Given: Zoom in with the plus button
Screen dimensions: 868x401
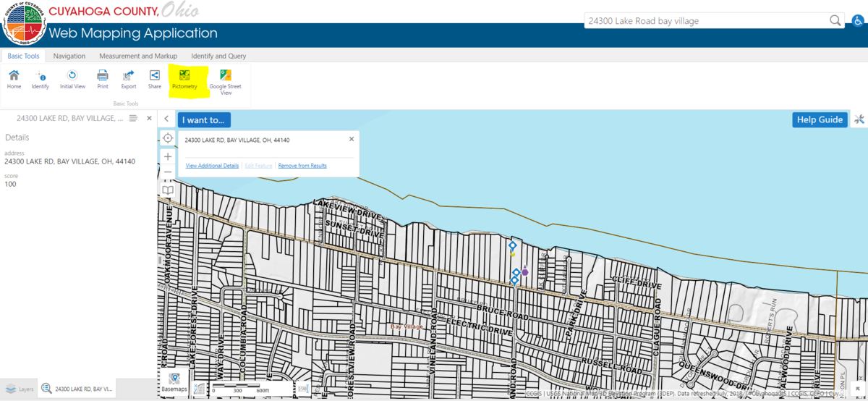Looking at the screenshot, I should 168,156.
